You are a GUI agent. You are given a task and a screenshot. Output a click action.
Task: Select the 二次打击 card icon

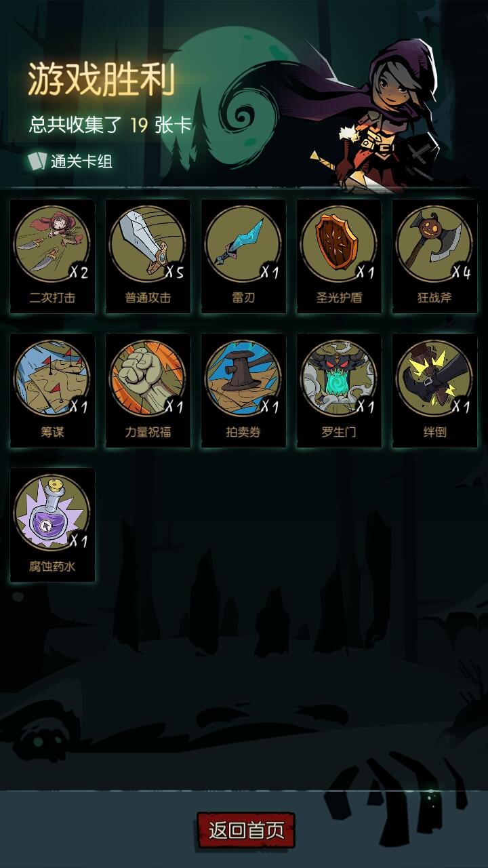point(53,256)
